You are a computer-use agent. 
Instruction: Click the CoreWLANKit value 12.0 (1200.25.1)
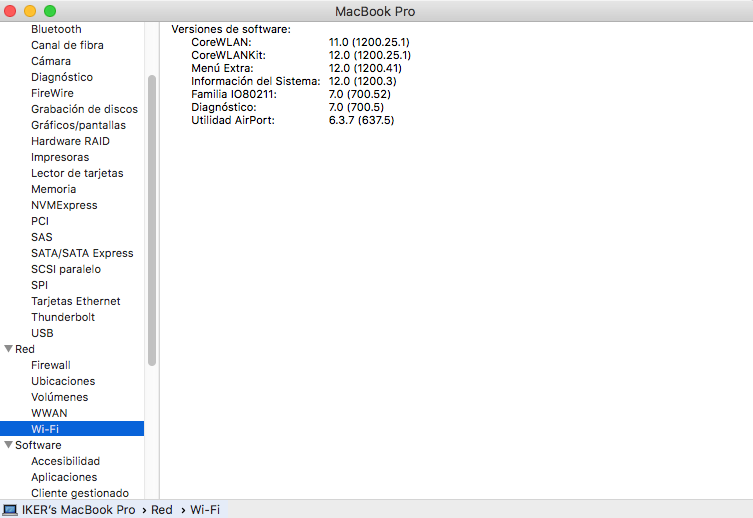370,55
